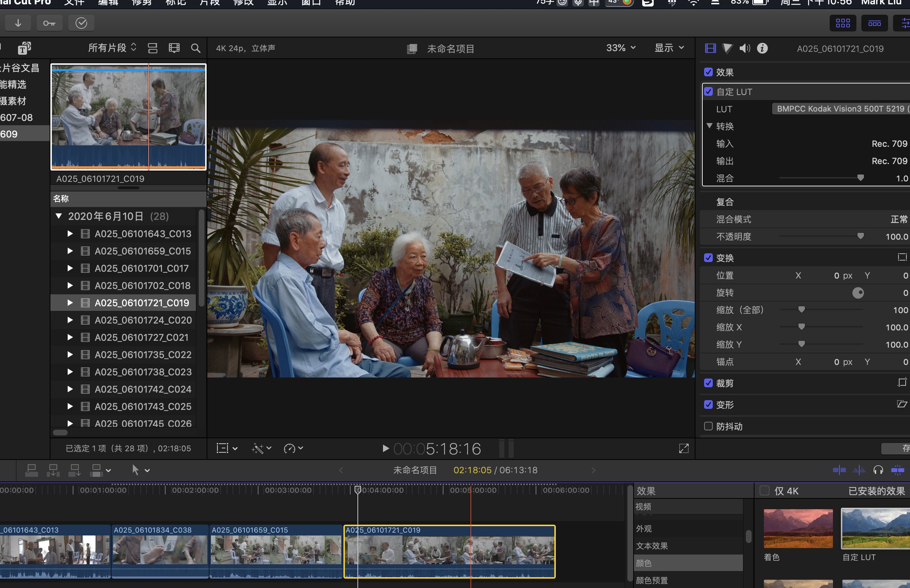Play the viewer clip
This screenshot has height=588, width=910.
[x=386, y=448]
